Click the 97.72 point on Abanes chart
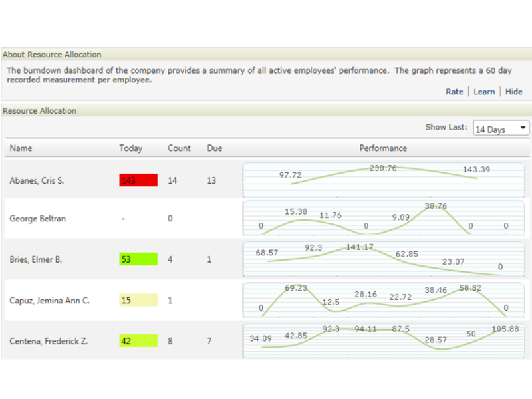 tap(290, 175)
